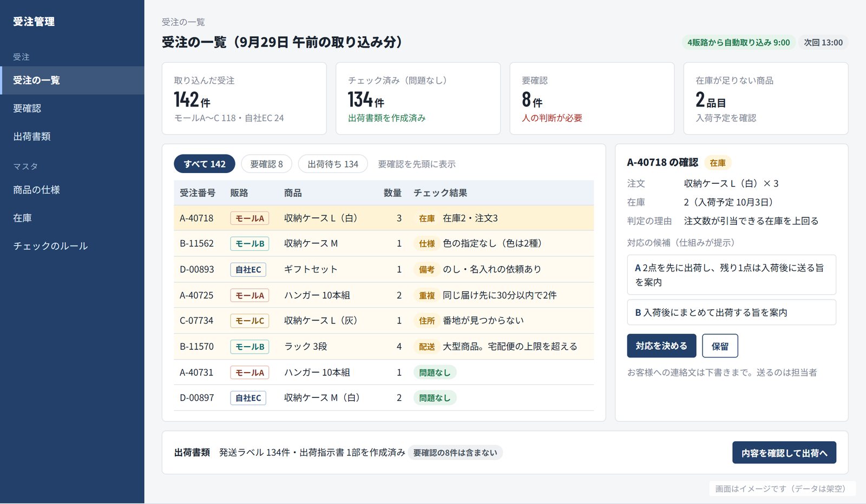Click the 自社EC tag on row D-00893
866x504 pixels.
pos(248,269)
